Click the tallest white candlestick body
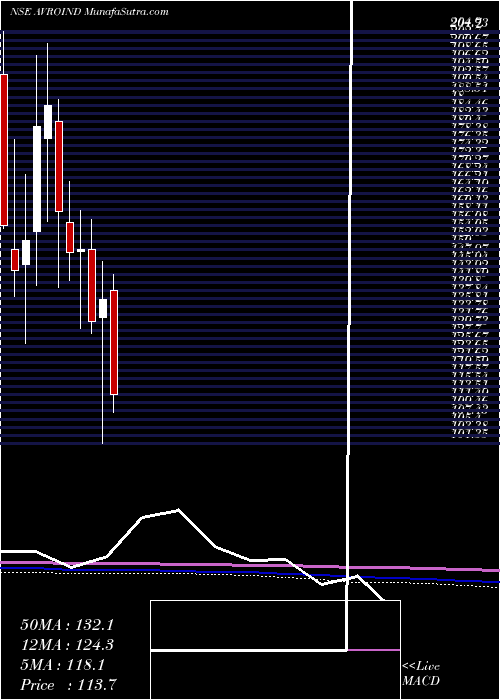 37,179
